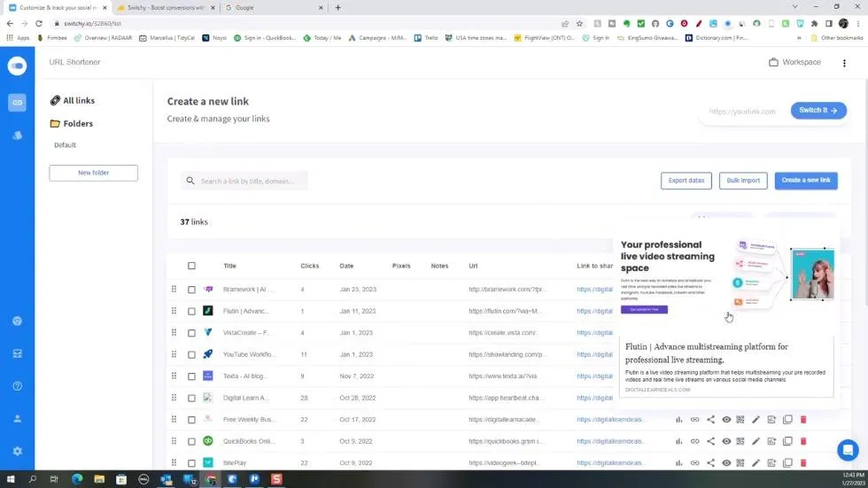Open Windows Start menu
Screen dimensions: 868x488
tap(11, 479)
